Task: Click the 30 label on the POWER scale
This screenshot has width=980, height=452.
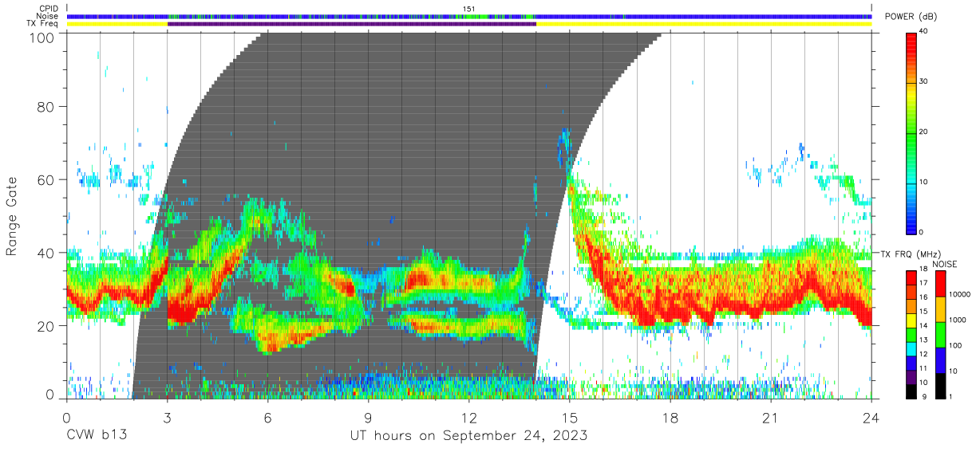Action: (x=923, y=81)
